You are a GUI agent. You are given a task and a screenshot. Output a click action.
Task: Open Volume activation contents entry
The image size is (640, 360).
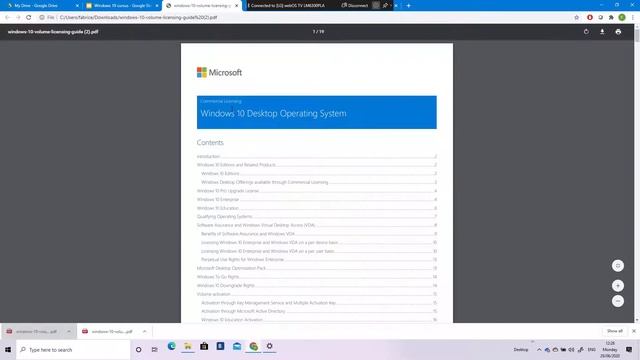[316, 294]
